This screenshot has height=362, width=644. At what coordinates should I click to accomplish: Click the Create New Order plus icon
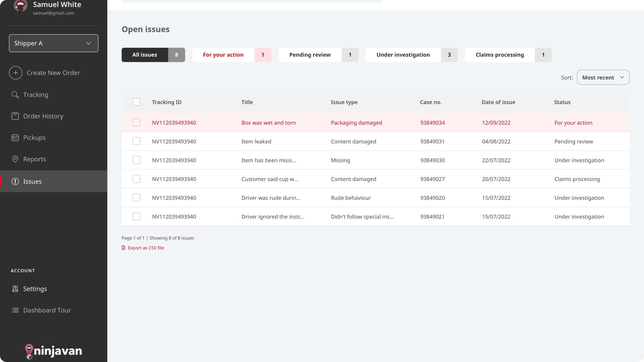15,73
